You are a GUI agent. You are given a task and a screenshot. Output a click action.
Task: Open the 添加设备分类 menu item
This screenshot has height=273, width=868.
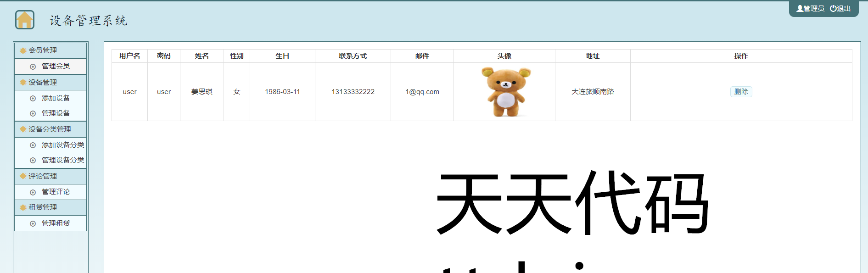pos(62,145)
